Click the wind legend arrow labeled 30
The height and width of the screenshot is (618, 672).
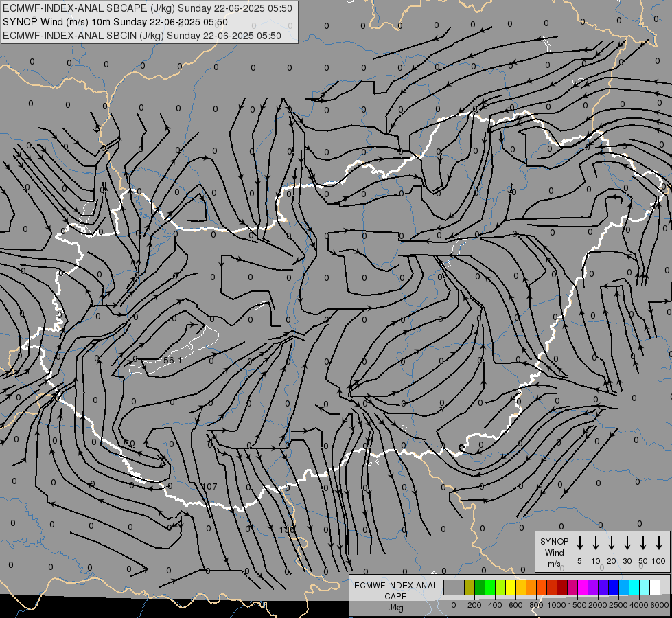pyautogui.click(x=627, y=542)
